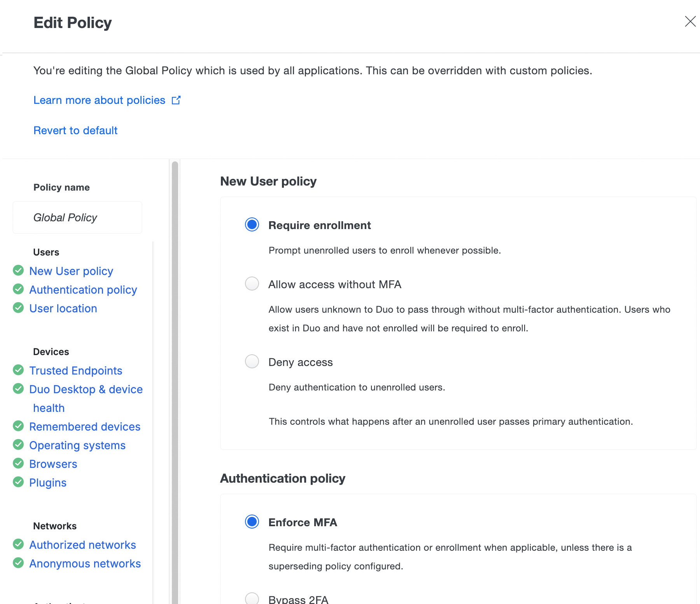Click the green checkmark beside New User policy
700x604 pixels.
pos(18,270)
